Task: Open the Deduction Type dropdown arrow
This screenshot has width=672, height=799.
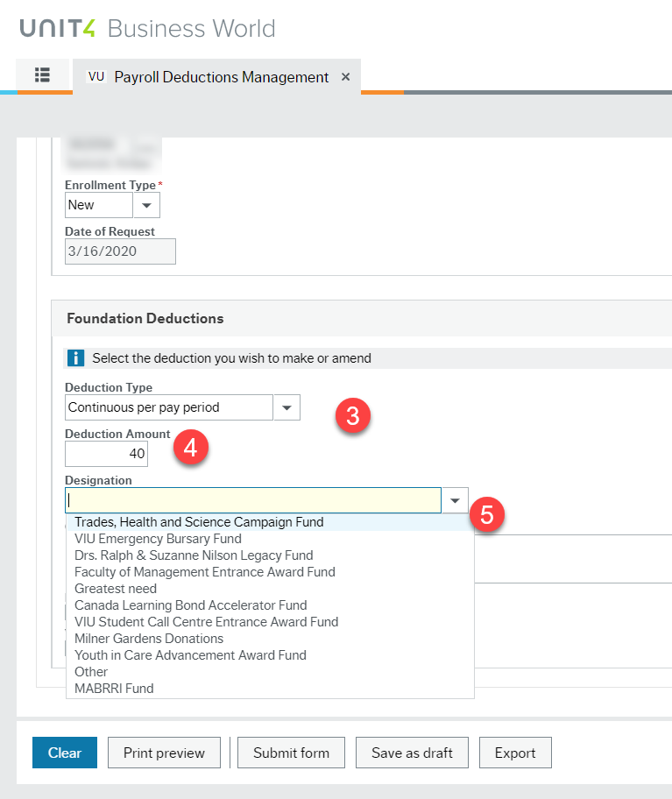Action: click(286, 407)
